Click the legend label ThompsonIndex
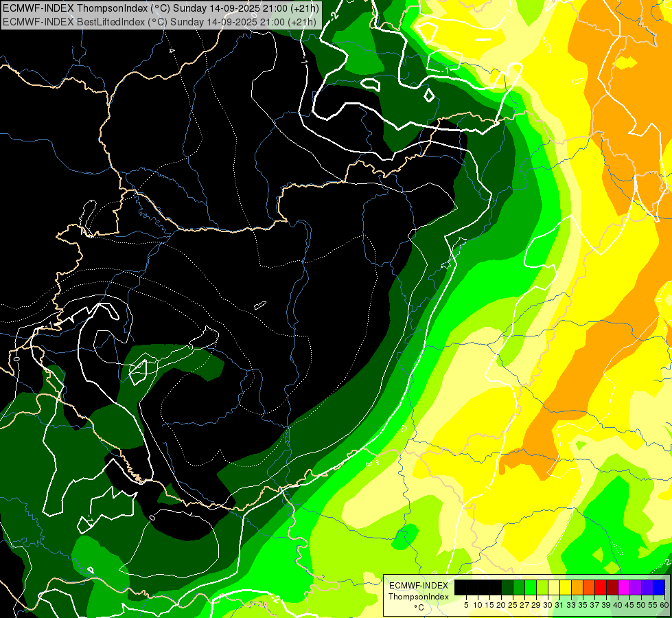This screenshot has height=618, width=672. (419, 597)
